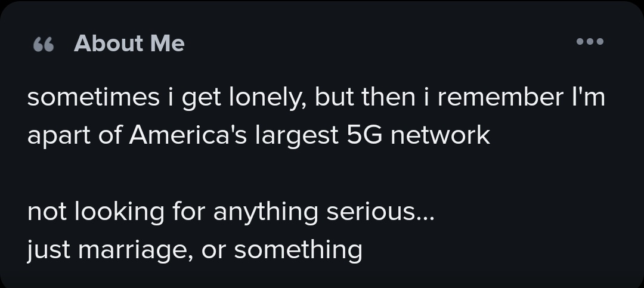644x288 pixels.
Task: Click the word "America's" in the bio
Action: point(188,135)
